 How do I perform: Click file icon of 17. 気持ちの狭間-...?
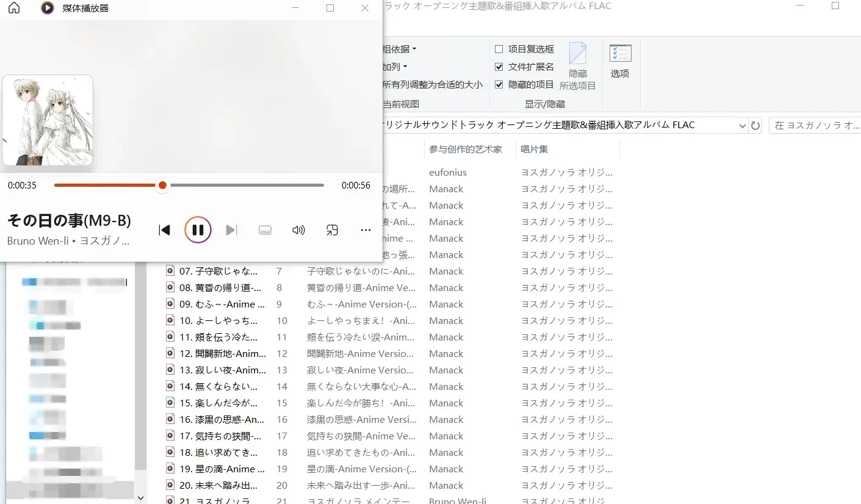click(170, 436)
